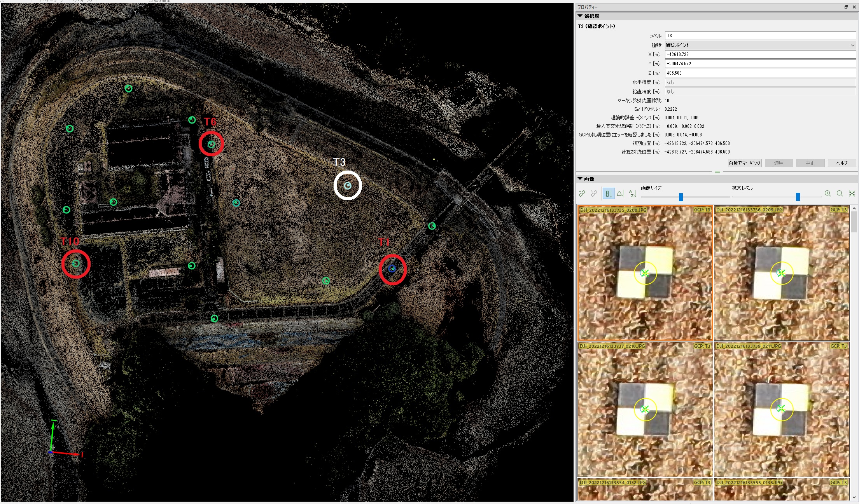
Task: Click the "T3 (確認ポイント)" heading text
Action: pyautogui.click(x=597, y=26)
